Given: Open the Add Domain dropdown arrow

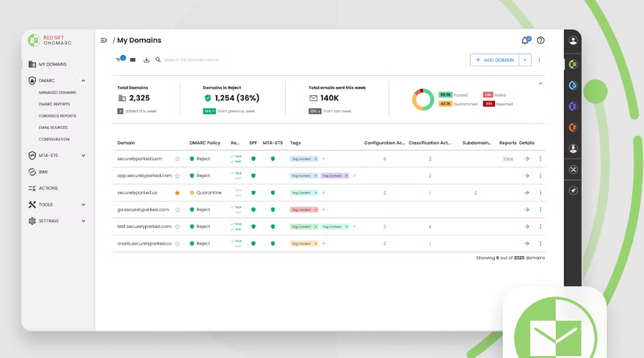Looking at the screenshot, I should point(525,60).
